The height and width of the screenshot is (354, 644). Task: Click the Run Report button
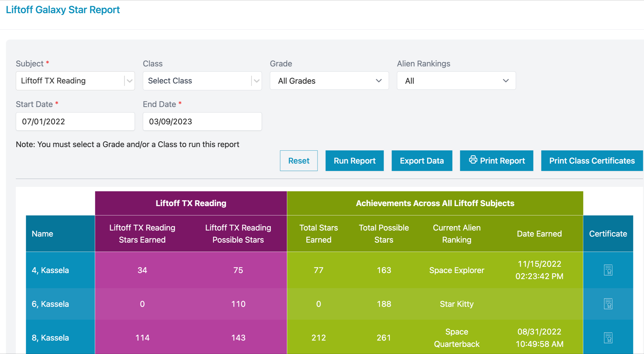(355, 161)
